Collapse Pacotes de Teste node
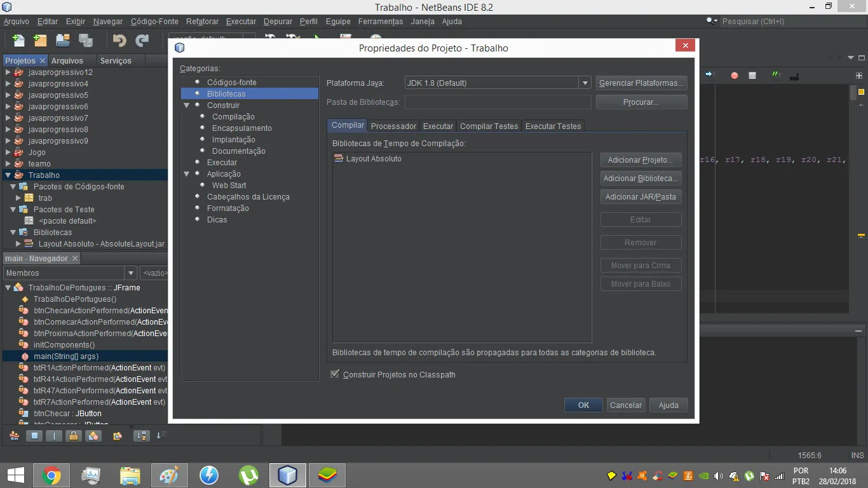 (13, 209)
